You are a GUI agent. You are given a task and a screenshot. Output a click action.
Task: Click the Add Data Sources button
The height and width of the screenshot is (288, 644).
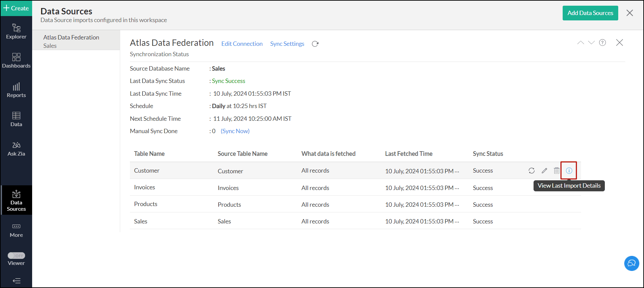(590, 13)
